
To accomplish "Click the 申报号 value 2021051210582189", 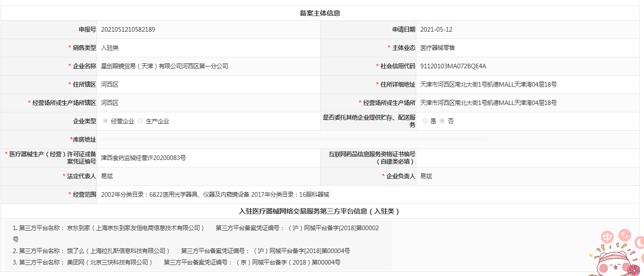I will (x=128, y=29).
